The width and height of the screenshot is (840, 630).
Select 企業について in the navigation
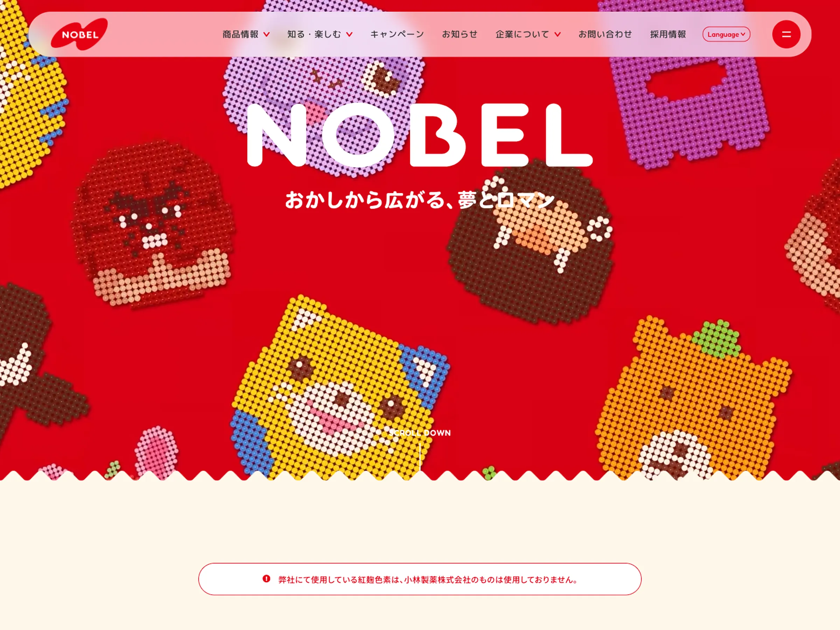[522, 34]
